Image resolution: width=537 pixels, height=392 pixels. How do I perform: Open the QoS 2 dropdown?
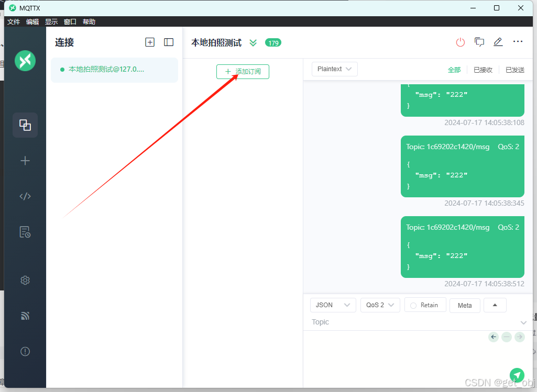pyautogui.click(x=380, y=305)
